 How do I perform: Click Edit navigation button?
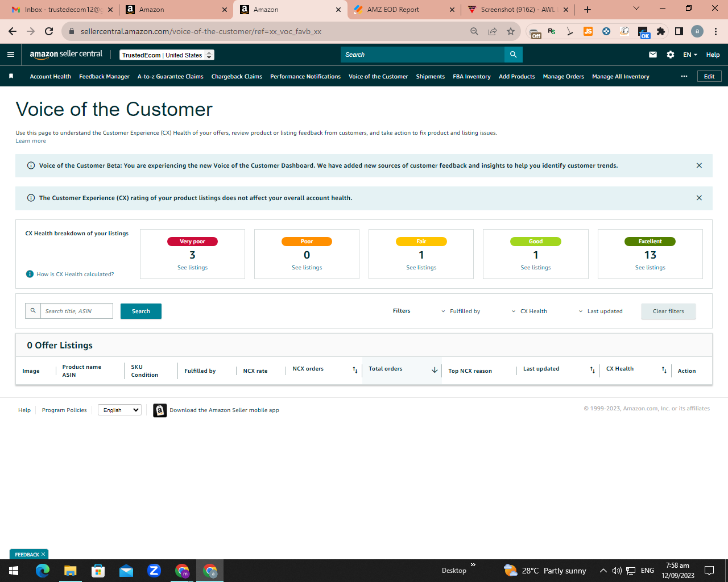(x=709, y=76)
